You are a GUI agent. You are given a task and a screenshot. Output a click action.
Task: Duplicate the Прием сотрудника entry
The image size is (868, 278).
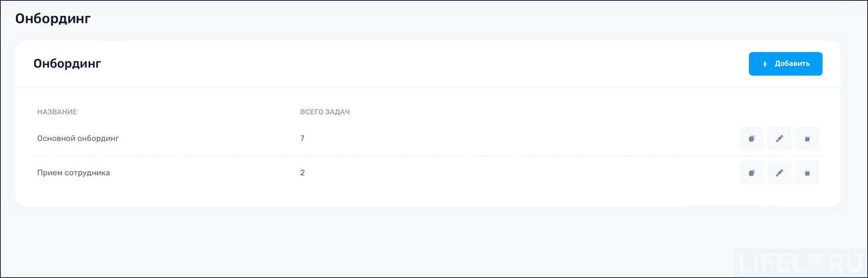pos(751,172)
